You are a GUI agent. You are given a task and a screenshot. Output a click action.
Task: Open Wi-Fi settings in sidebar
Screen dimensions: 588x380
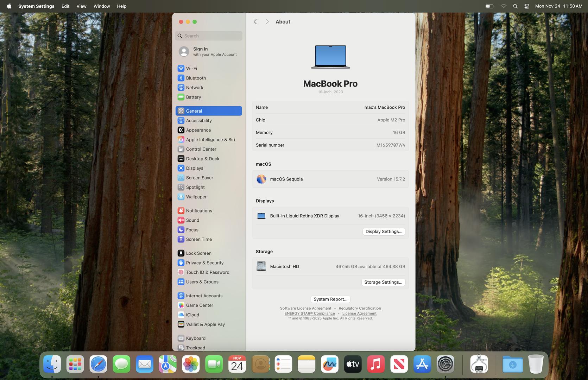[x=191, y=68]
